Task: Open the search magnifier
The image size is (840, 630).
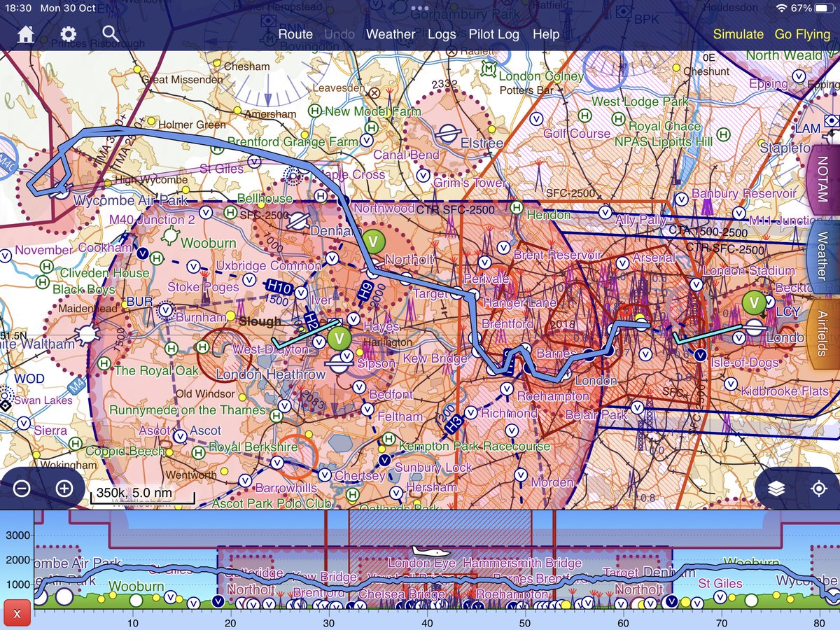Action: 110,34
